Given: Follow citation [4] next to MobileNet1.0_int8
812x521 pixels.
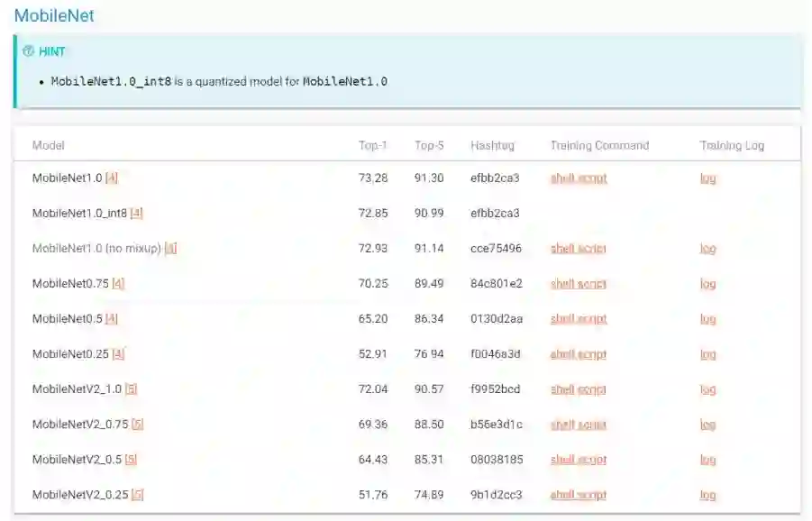Looking at the screenshot, I should [136, 214].
